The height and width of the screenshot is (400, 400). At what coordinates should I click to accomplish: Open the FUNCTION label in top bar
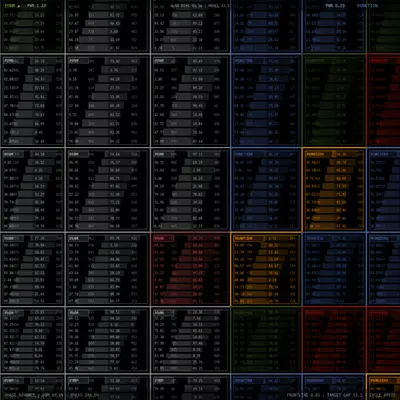point(367,6)
